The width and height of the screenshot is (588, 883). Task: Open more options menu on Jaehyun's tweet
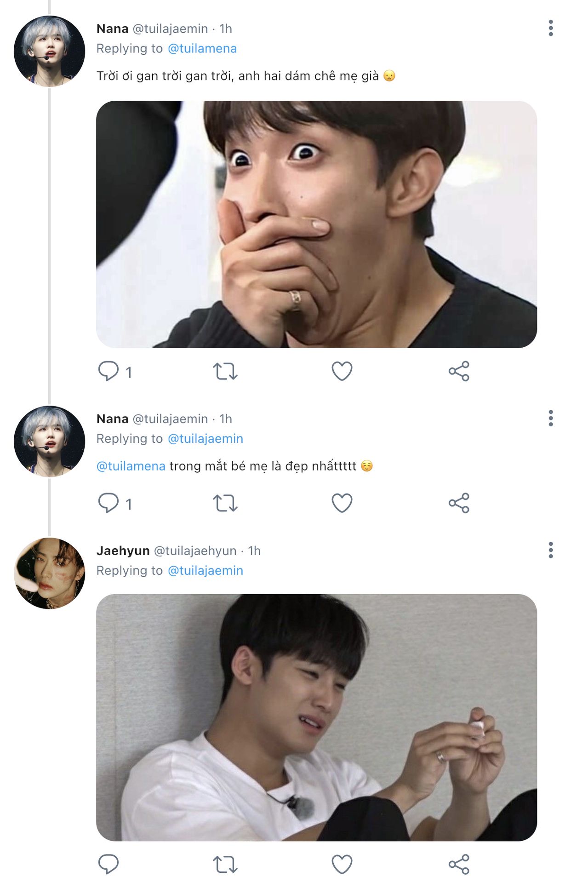[550, 550]
